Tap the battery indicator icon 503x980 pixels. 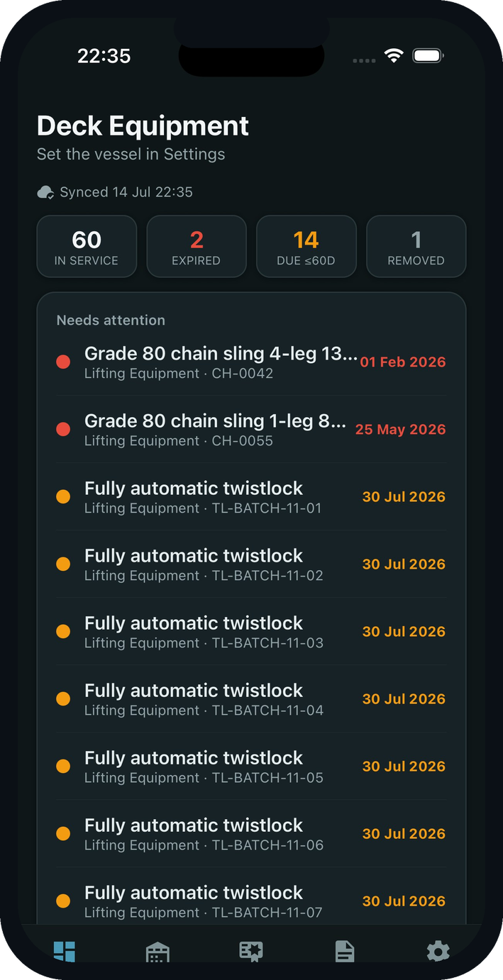(428, 56)
